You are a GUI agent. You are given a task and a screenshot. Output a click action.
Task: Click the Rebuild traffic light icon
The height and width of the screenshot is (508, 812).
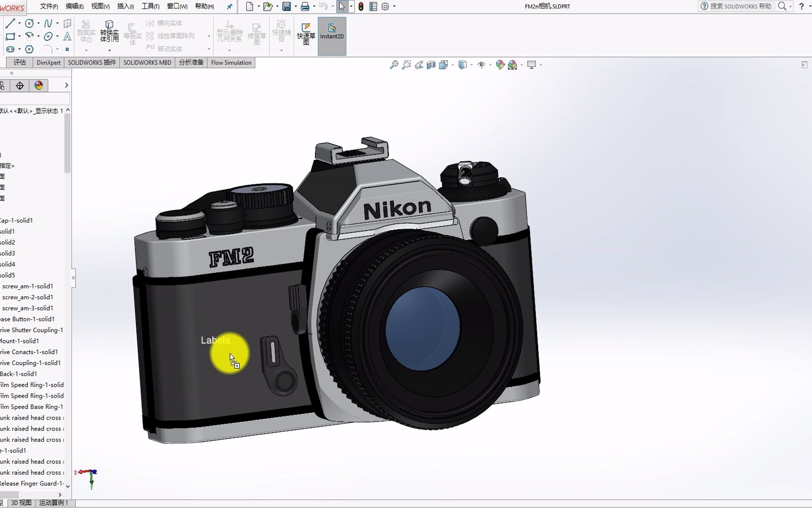click(x=361, y=7)
